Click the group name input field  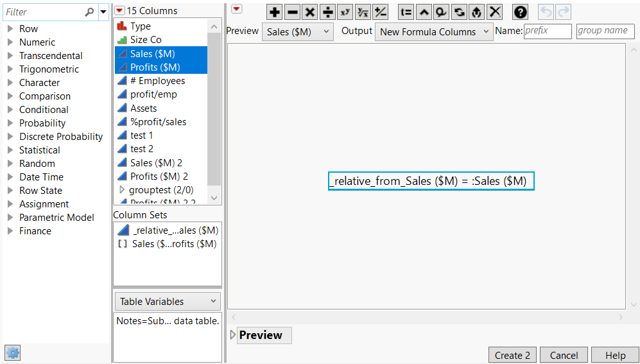(x=605, y=31)
